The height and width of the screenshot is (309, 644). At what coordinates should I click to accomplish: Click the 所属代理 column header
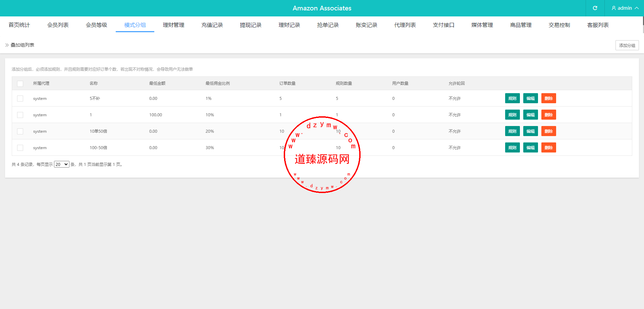point(41,83)
